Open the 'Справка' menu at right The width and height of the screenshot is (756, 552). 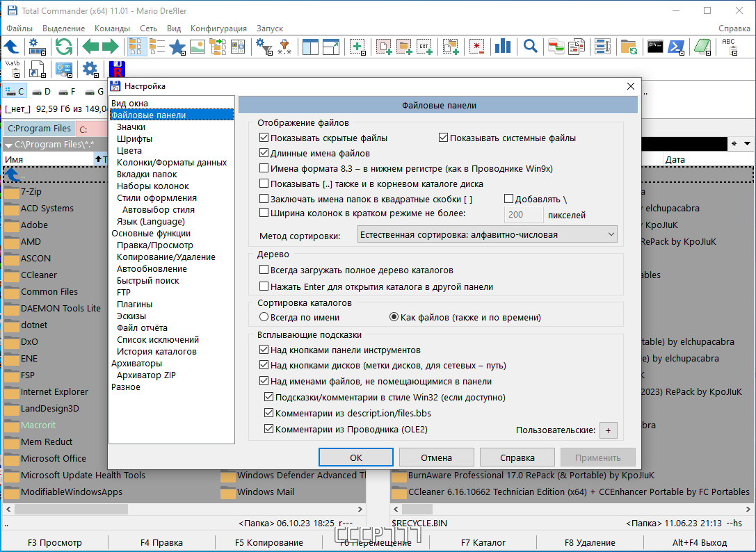[x=734, y=29]
